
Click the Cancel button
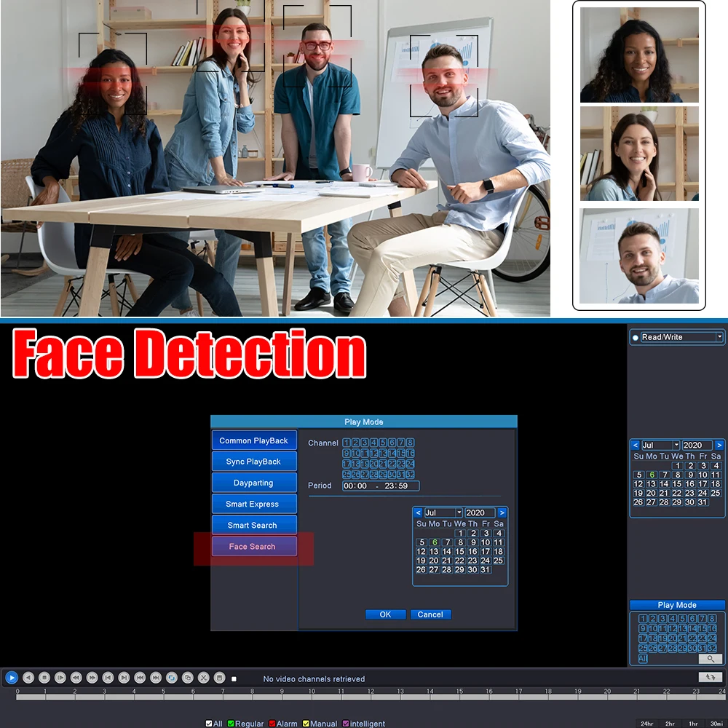tap(430, 614)
